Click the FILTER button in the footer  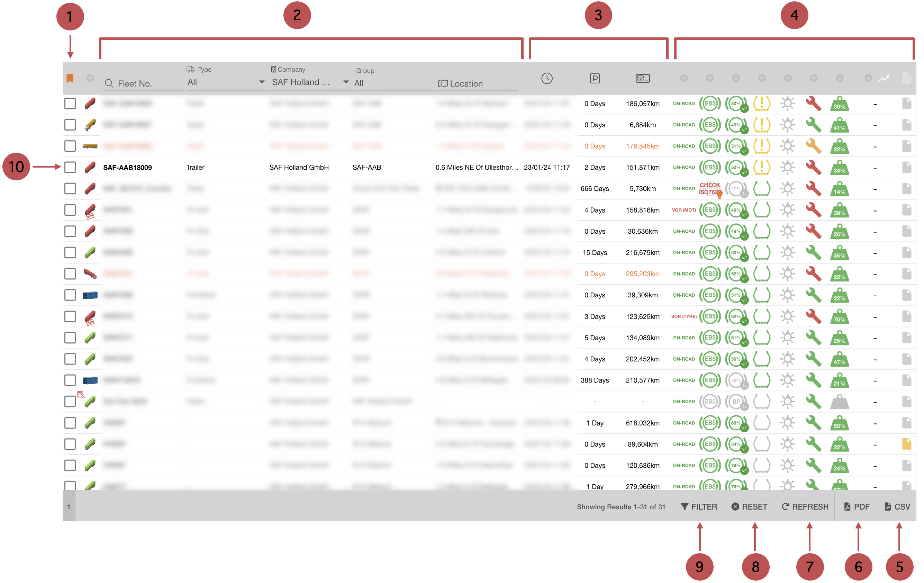[699, 506]
